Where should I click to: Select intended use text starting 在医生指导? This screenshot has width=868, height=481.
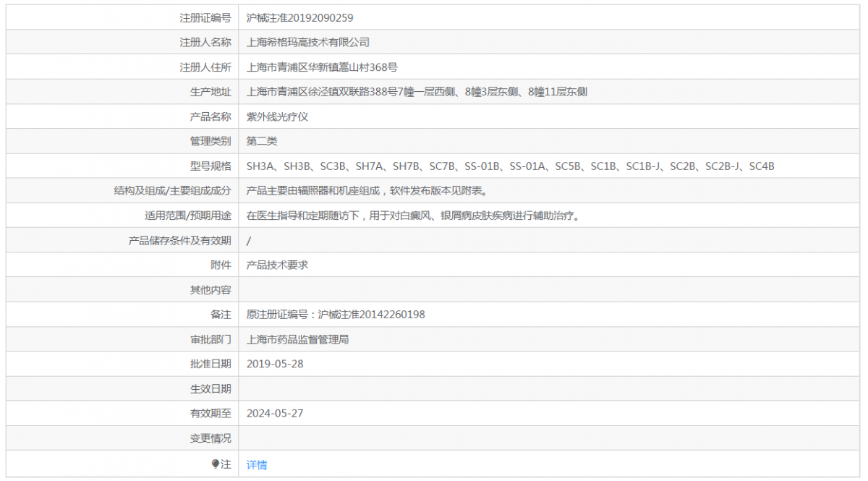tap(414, 216)
